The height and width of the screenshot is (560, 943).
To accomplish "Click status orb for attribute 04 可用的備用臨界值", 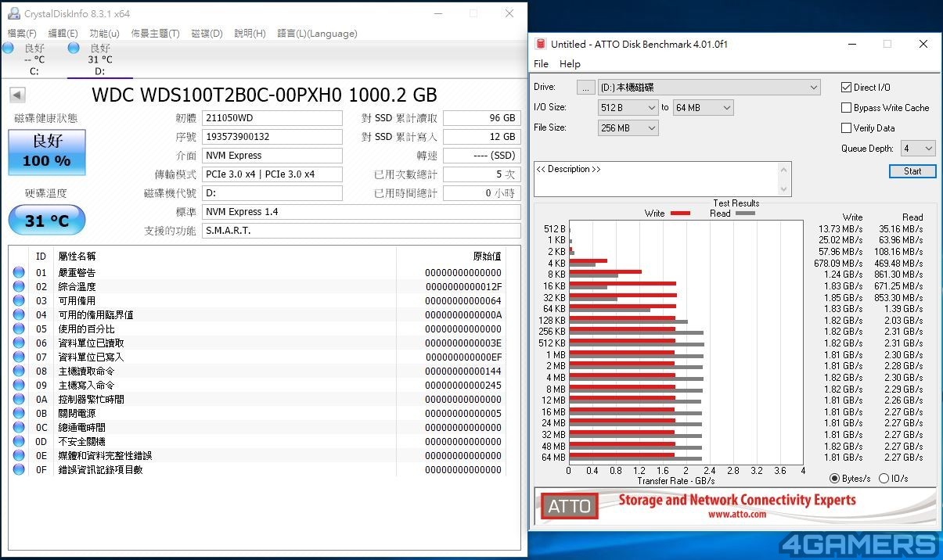I will point(19,314).
